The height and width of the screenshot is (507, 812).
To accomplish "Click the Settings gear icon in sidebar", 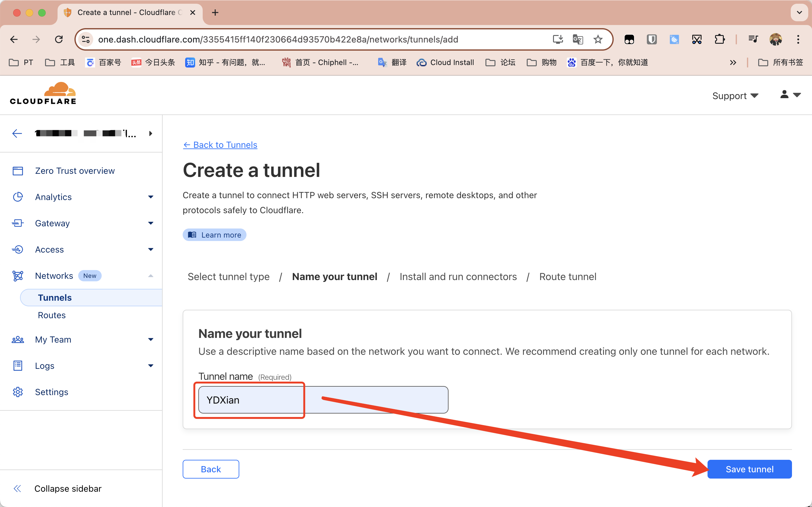I will point(18,392).
